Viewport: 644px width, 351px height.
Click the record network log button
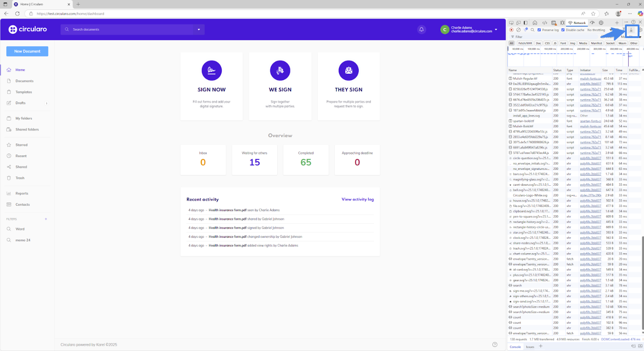click(511, 30)
